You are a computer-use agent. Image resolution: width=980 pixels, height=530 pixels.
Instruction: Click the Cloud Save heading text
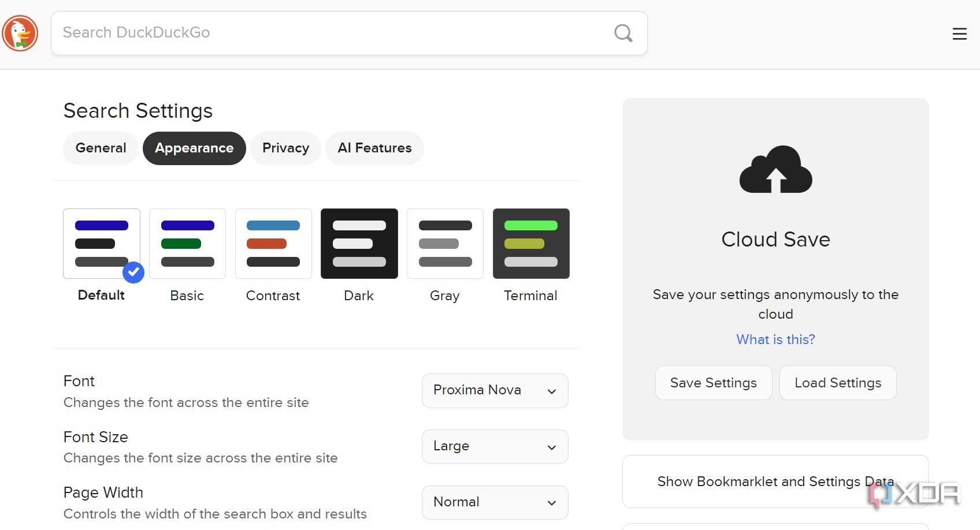775,240
